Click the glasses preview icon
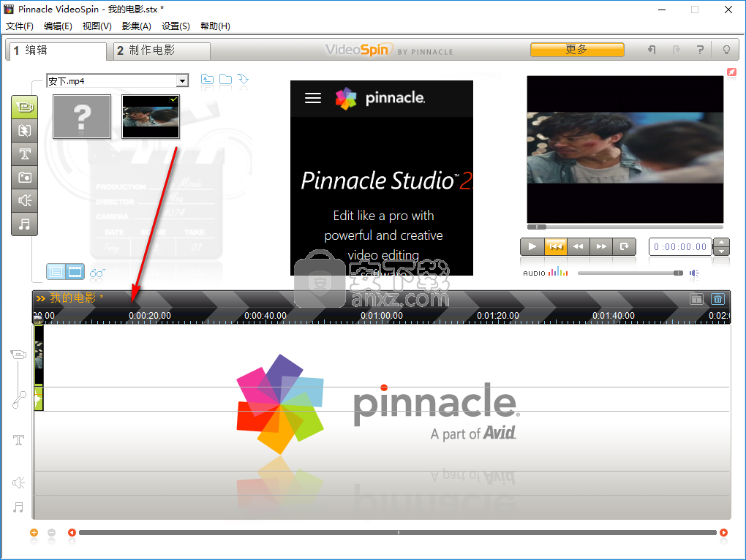This screenshot has height=560, width=746. tap(97, 273)
